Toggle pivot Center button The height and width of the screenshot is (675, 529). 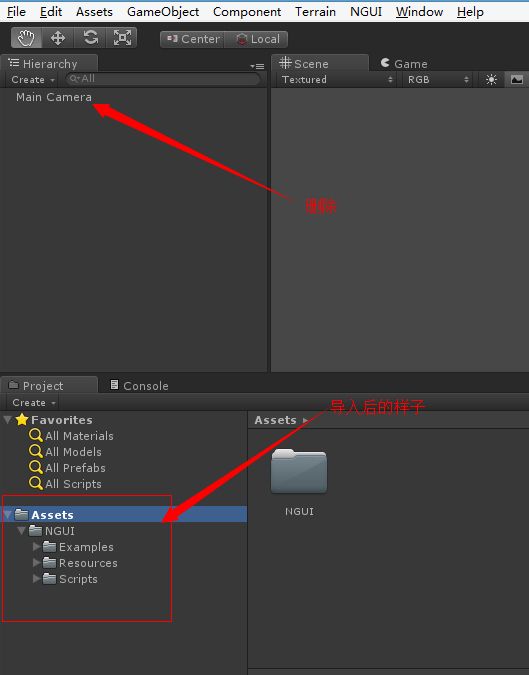coord(193,39)
